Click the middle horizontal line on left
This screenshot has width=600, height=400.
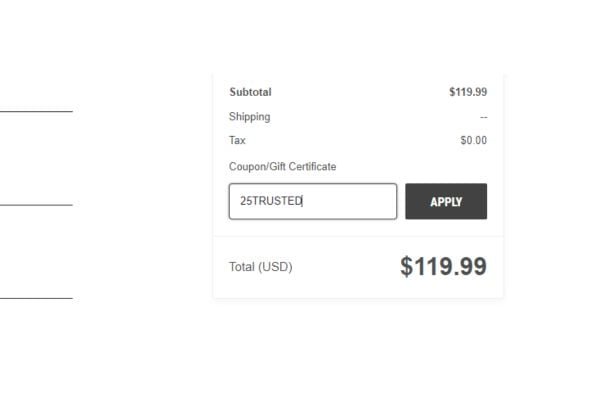(x=36, y=205)
